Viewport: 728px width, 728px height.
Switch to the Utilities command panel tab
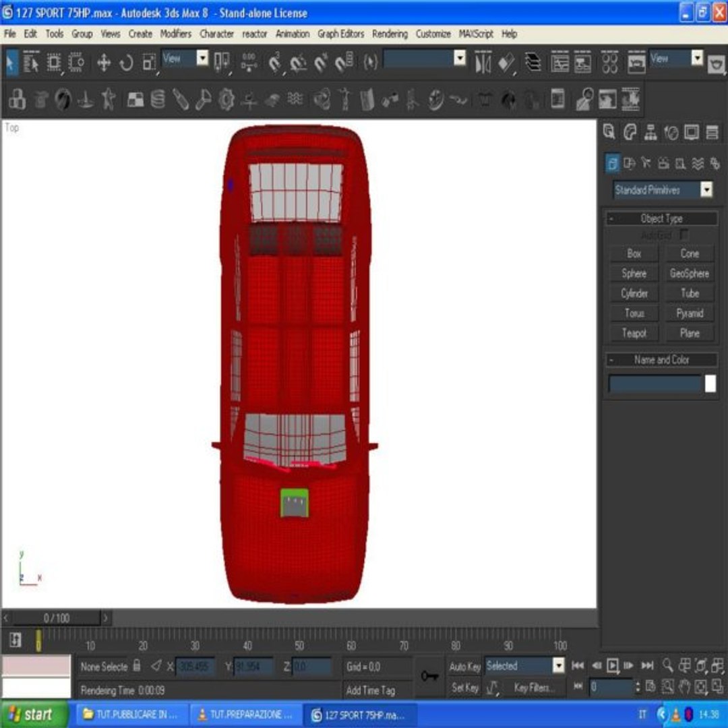tap(712, 133)
